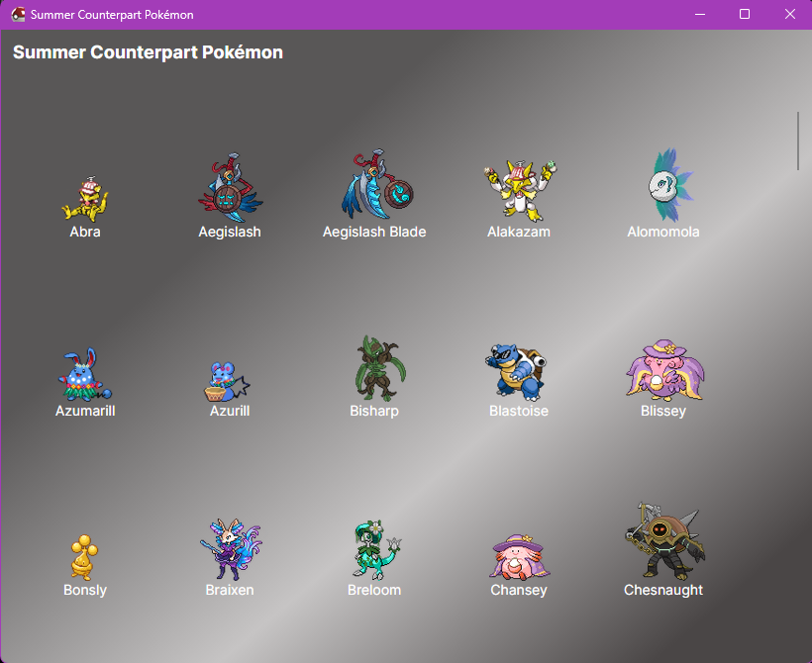Click the "Aegislash Blade" name label
Image resolution: width=812 pixels, height=663 pixels.
[374, 232]
